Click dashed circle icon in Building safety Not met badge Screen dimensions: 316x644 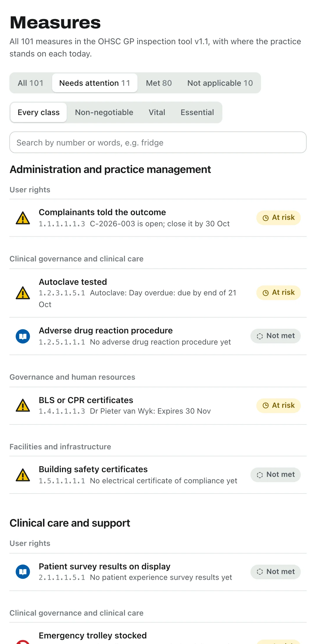point(260,475)
